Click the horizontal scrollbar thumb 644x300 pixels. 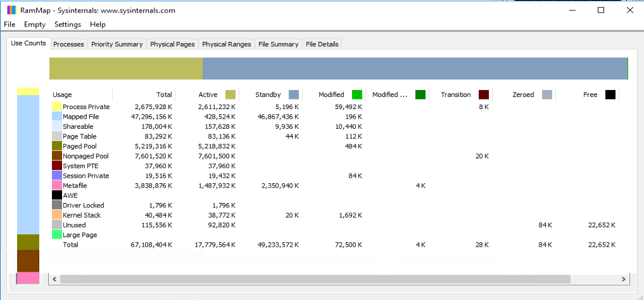coord(315,279)
